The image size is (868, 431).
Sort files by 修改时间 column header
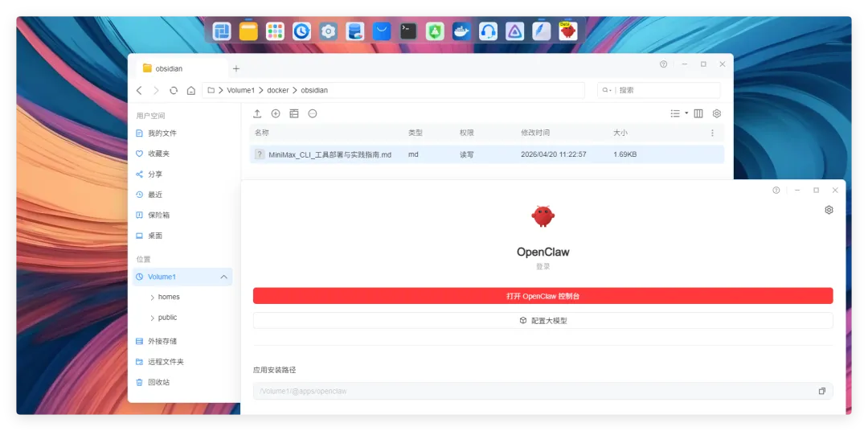coord(535,133)
